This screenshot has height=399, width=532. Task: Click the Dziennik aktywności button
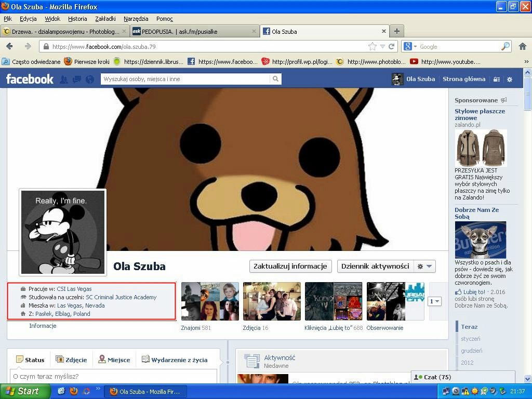375,267
